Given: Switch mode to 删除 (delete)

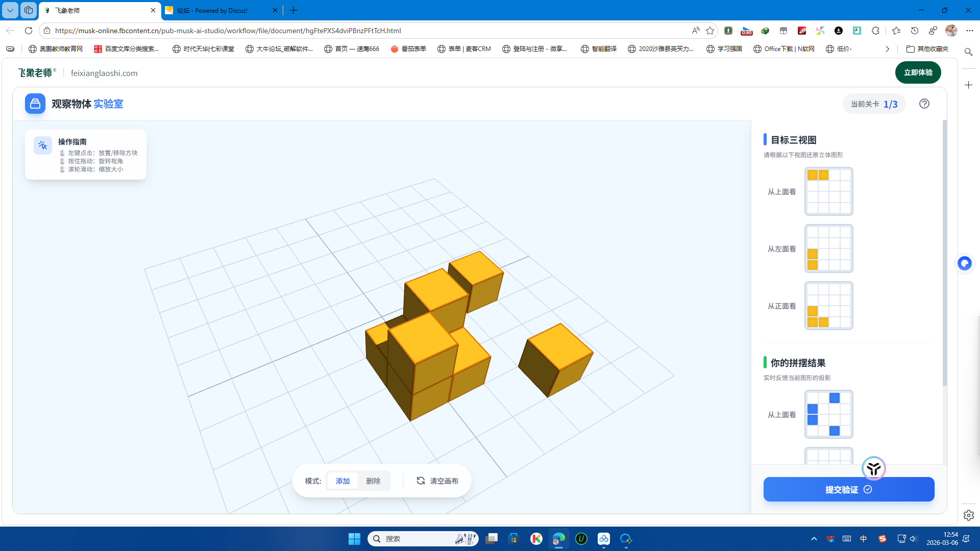Looking at the screenshot, I should (x=373, y=481).
